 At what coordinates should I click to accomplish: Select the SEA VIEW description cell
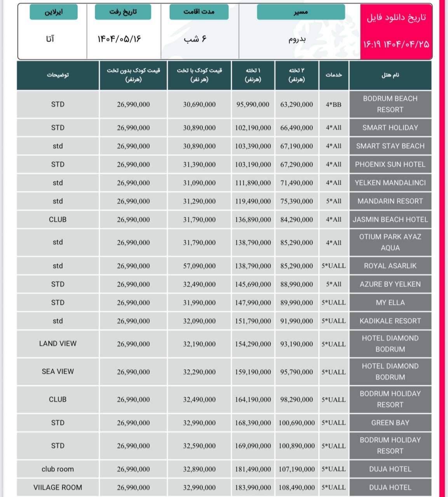point(58,372)
